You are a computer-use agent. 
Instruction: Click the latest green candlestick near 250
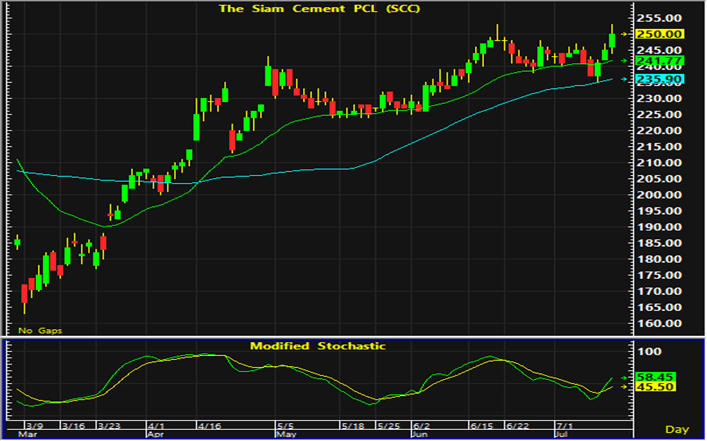click(612, 41)
